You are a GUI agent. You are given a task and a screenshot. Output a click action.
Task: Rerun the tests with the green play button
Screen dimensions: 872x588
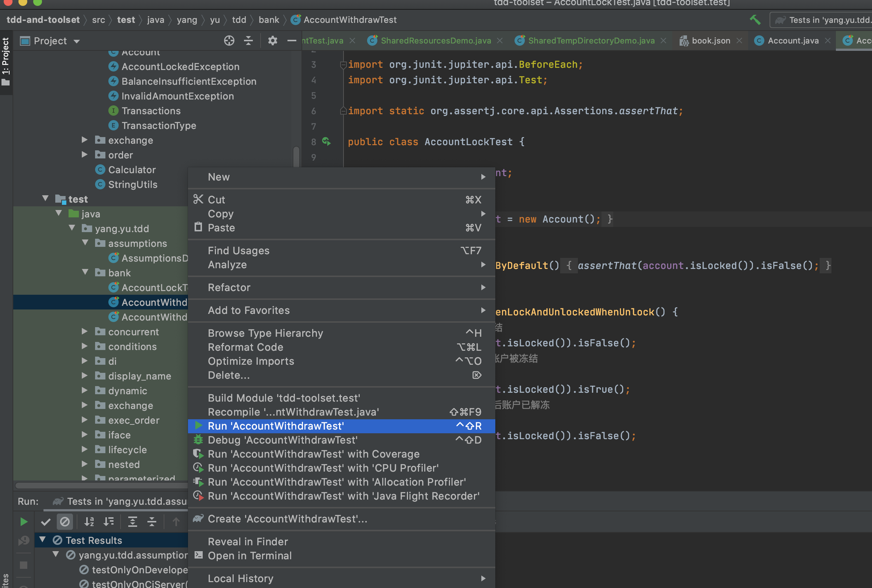tap(23, 521)
